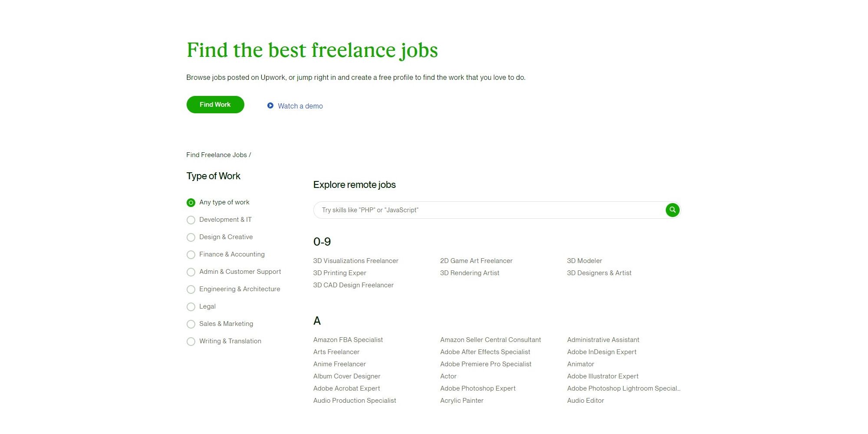Image resolution: width=868 pixels, height=434 pixels.
Task: Open the 3D Modeler link
Action: point(584,261)
